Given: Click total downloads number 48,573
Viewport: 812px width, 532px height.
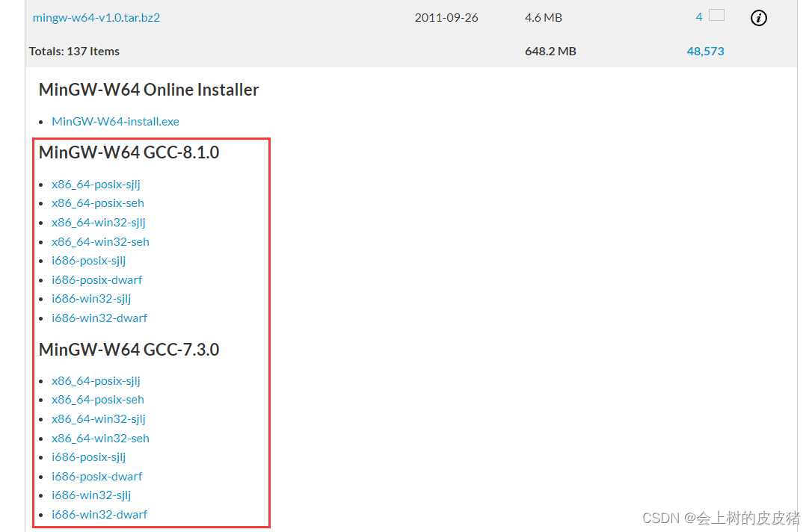Looking at the screenshot, I should point(705,52).
